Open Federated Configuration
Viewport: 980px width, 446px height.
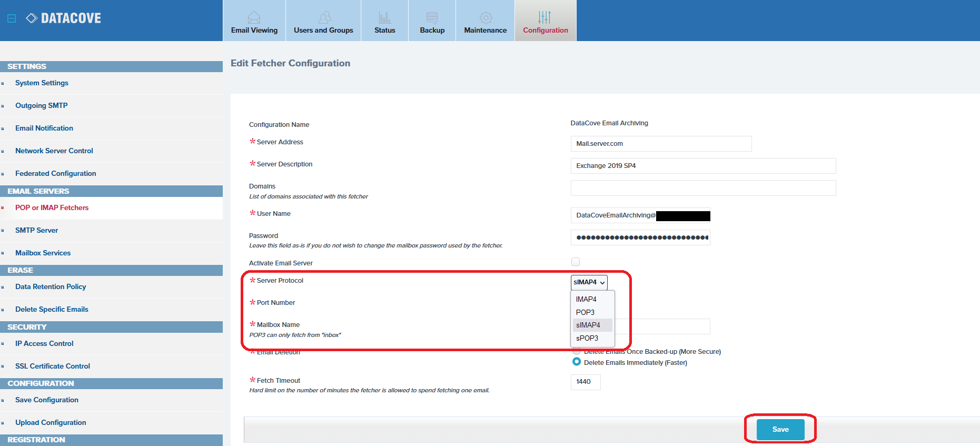coord(56,174)
